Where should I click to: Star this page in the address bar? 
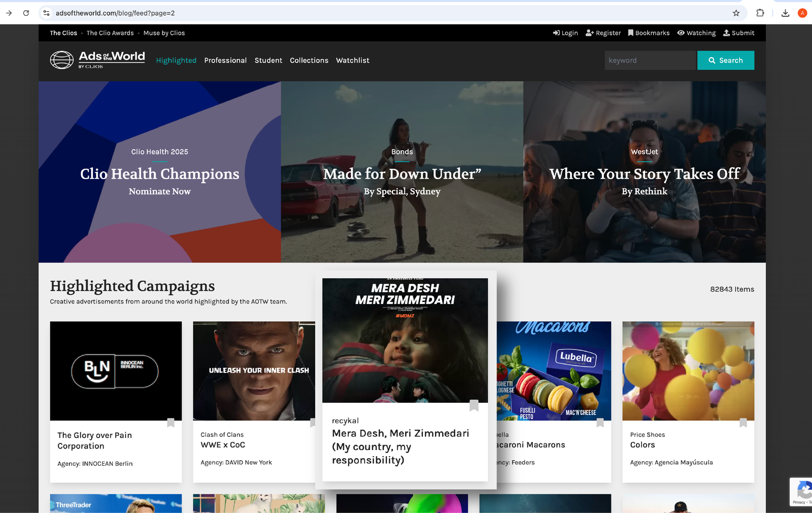736,13
